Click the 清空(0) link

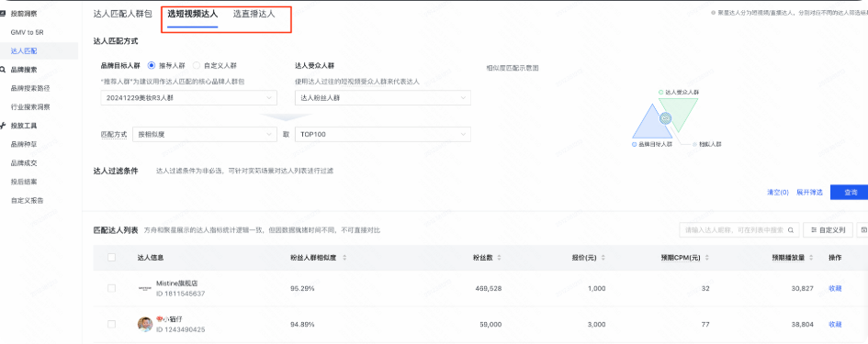(778, 193)
